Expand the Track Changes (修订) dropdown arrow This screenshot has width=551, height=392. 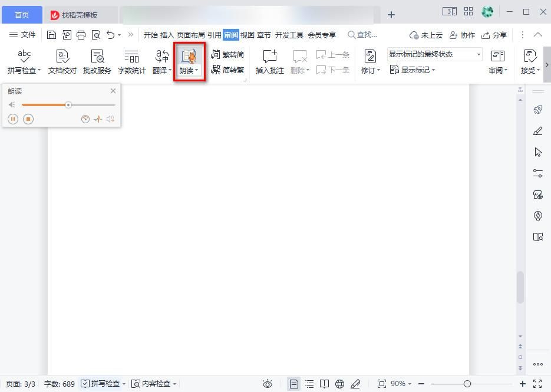click(378, 70)
